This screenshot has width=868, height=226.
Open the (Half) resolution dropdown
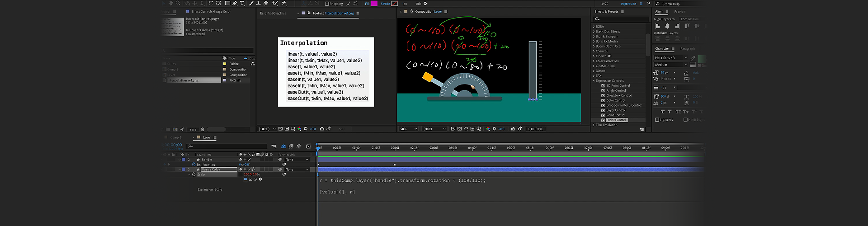[434, 129]
